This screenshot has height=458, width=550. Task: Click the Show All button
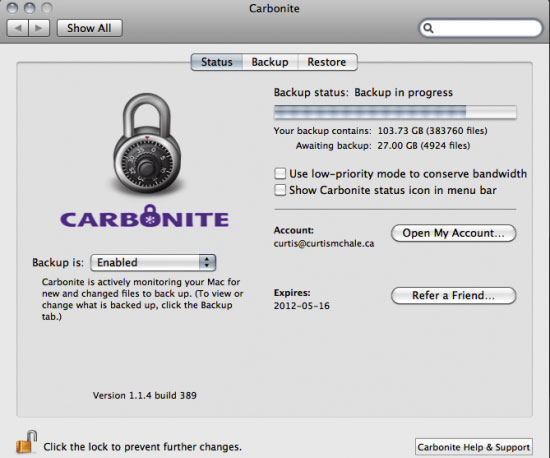point(89,28)
